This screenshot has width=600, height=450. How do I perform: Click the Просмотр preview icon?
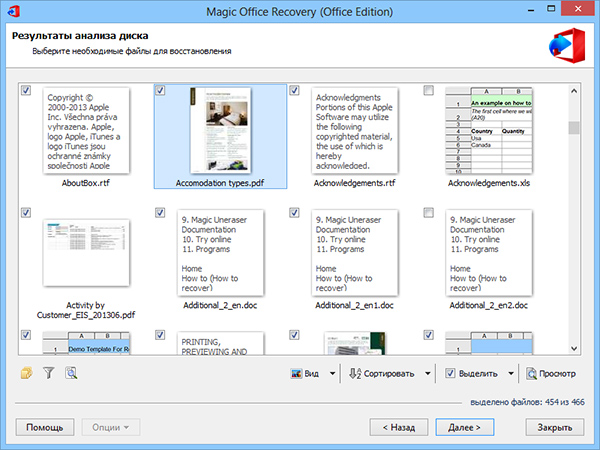(x=531, y=373)
